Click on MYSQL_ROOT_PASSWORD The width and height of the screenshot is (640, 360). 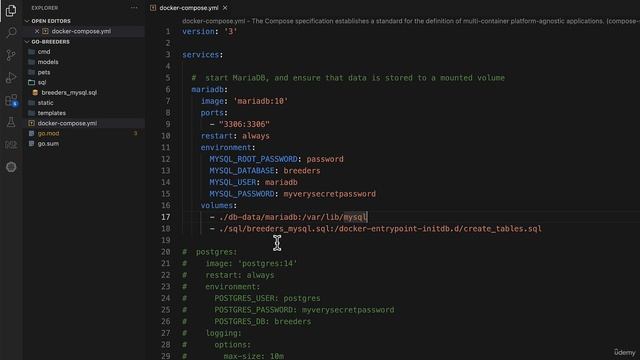253,159
